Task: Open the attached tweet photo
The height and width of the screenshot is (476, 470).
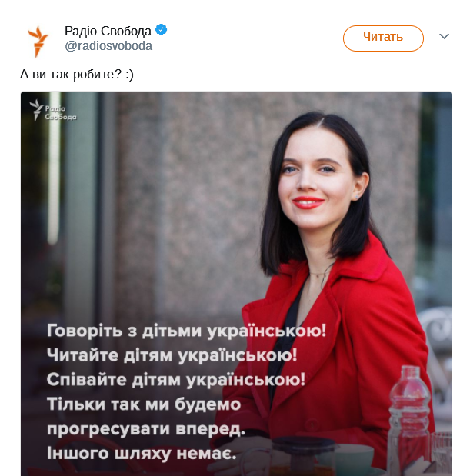Action: (236, 284)
